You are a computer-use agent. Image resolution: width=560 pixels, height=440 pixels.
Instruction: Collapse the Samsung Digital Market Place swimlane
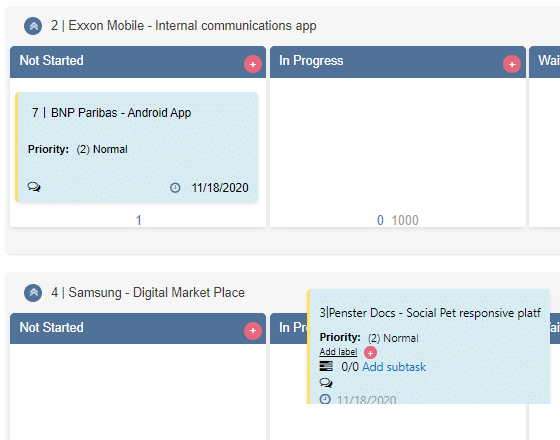click(x=33, y=293)
